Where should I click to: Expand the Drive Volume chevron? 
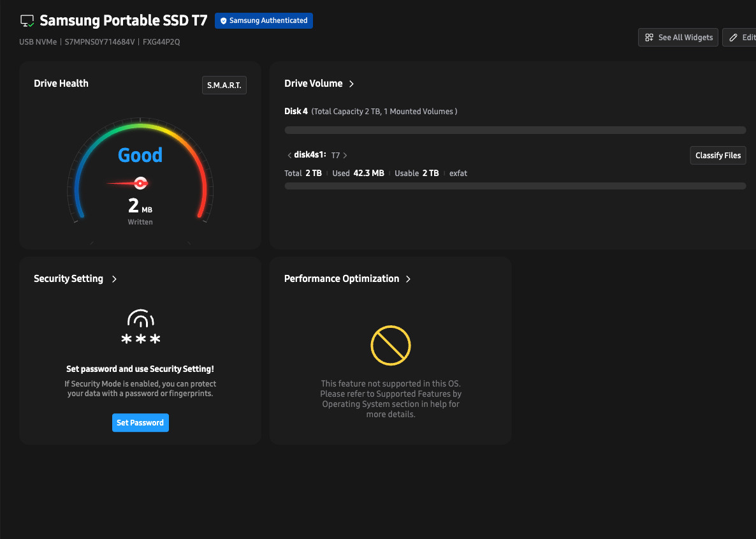351,84
